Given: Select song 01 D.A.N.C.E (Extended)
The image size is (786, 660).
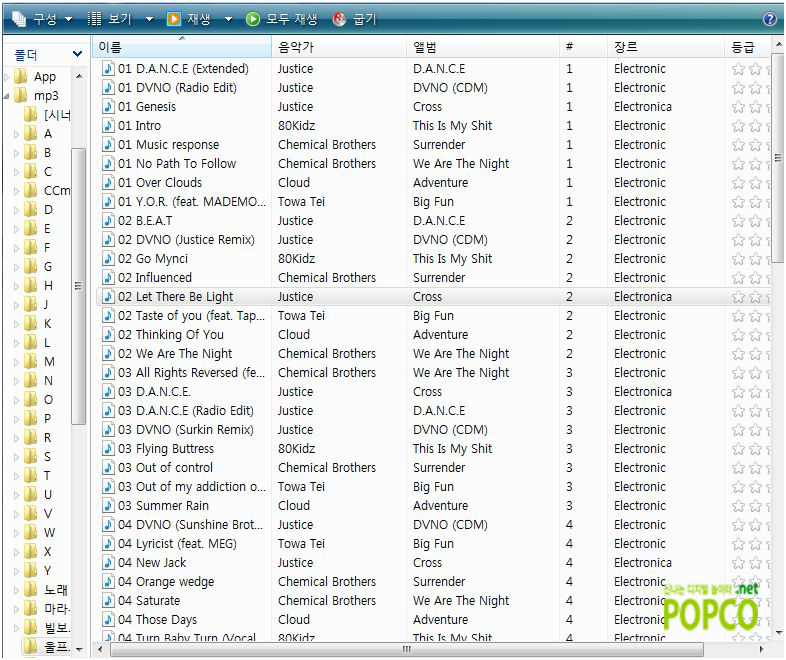Looking at the screenshot, I should [183, 69].
